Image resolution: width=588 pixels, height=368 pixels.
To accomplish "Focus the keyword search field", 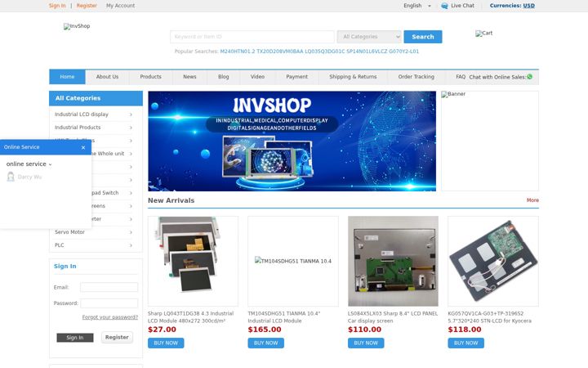I will (x=252, y=37).
